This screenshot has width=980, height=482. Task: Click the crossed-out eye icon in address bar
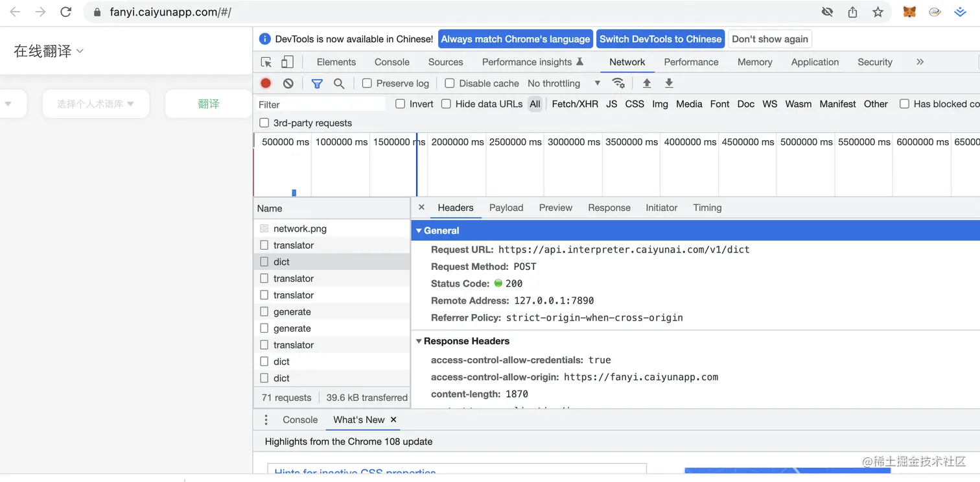pos(827,12)
